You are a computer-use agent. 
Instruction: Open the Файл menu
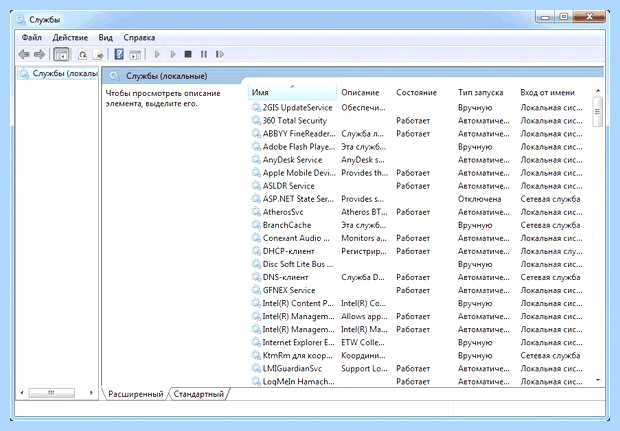click(32, 38)
